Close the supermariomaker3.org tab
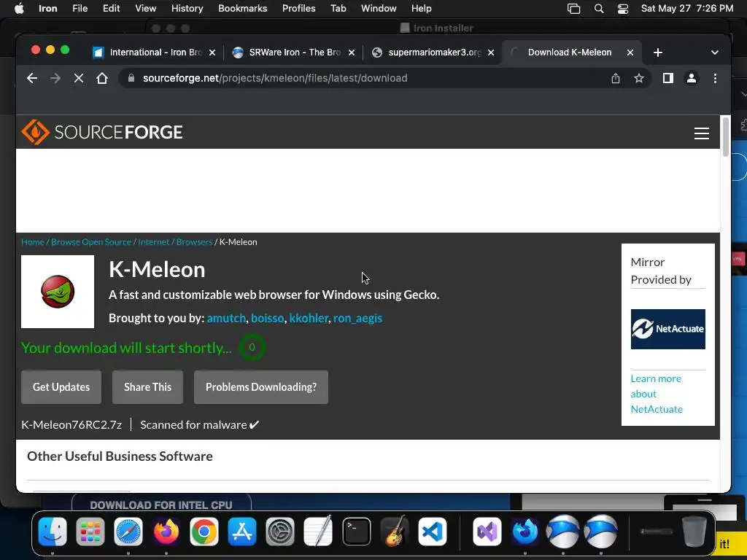Image resolution: width=747 pixels, height=560 pixels. [x=491, y=52]
